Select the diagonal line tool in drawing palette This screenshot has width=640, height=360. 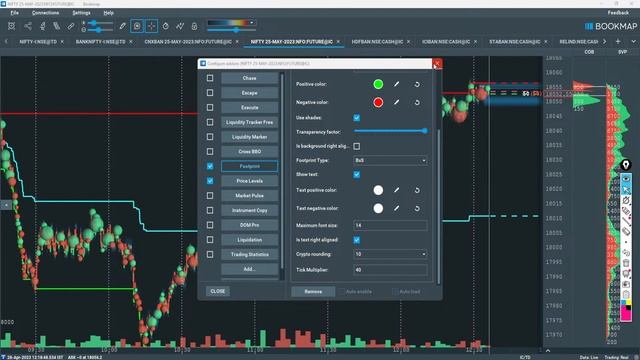click(x=626, y=221)
